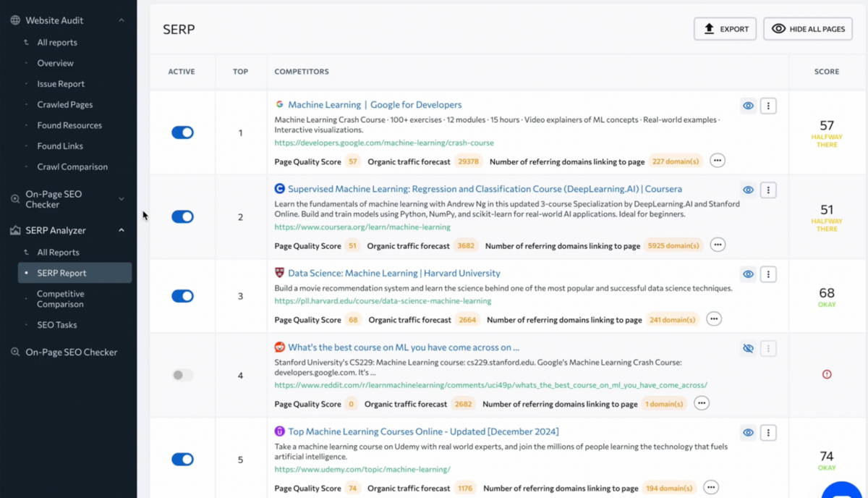Hide the Google for Developers page with the eye icon
The image size is (868, 498).
748,106
